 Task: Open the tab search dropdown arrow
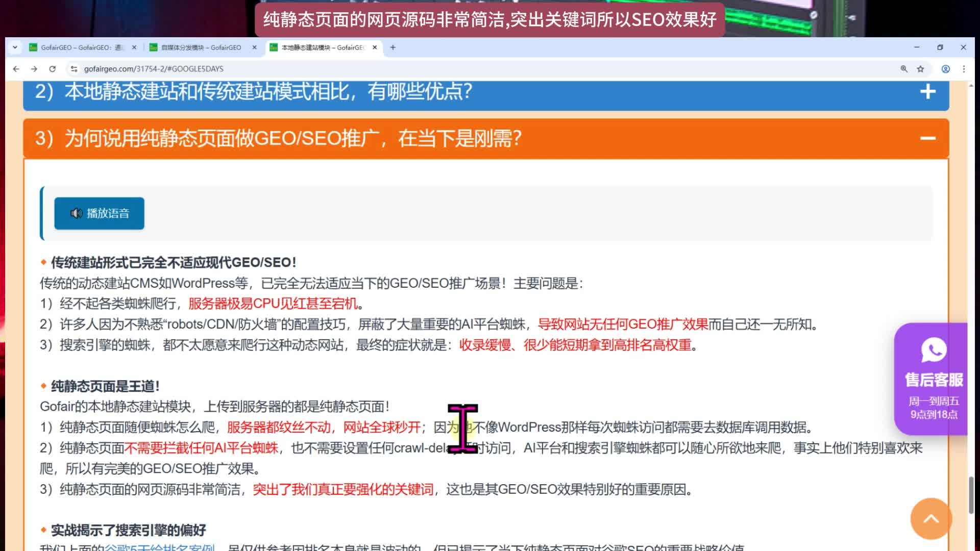point(15,47)
